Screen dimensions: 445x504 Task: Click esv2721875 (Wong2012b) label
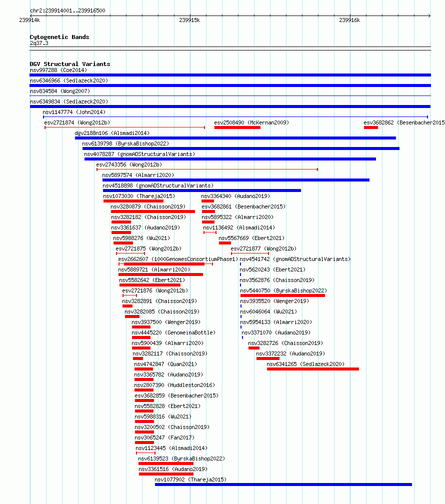coord(148,249)
